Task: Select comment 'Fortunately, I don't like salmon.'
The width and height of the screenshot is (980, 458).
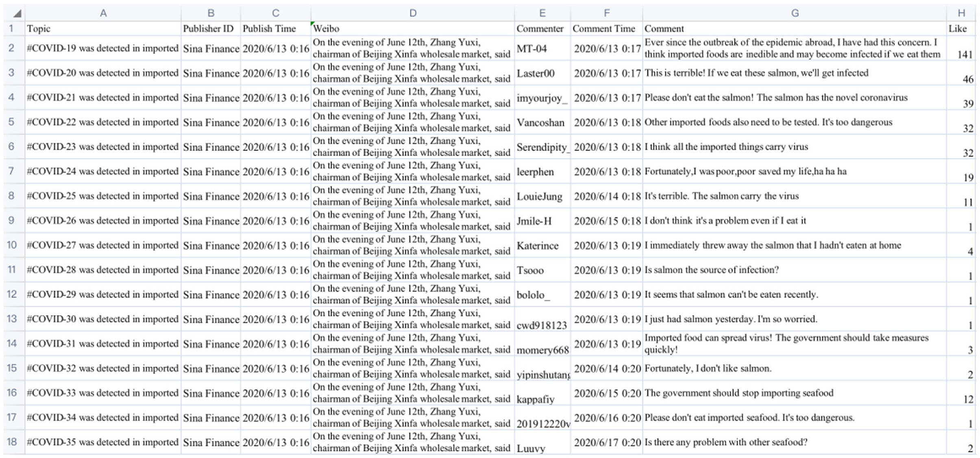Action: tap(795, 369)
